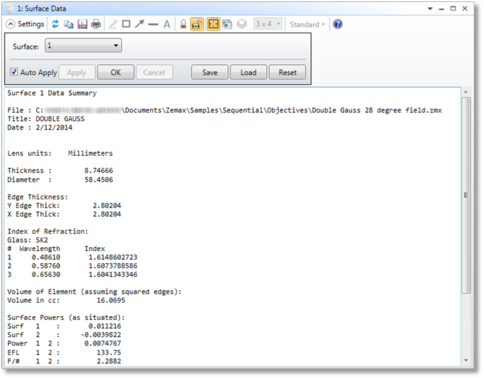Select the text annotation A tool
This screenshot has height=378, width=484.
click(x=167, y=24)
